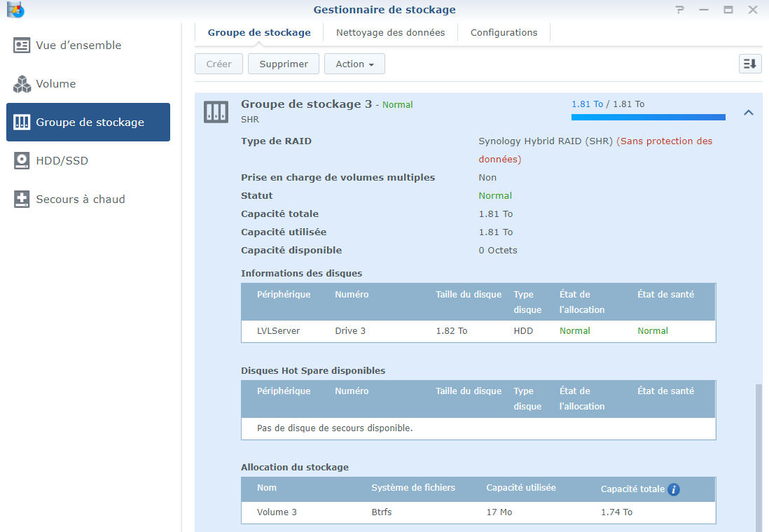Select the Volume 3 Btrfs row
The image size is (769, 532).
point(478,512)
